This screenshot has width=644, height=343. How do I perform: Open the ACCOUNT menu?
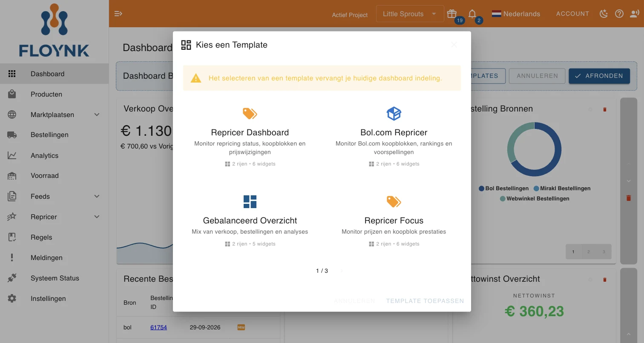coord(572,14)
